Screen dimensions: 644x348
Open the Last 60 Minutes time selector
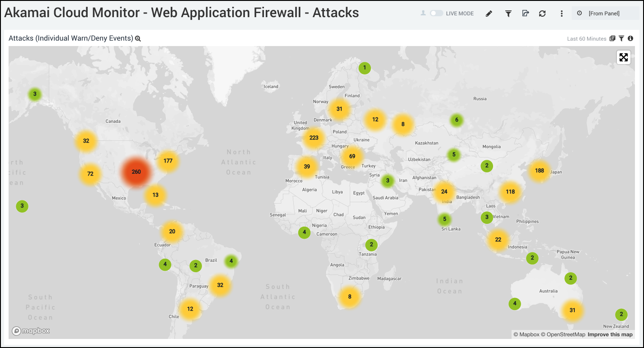coord(586,38)
